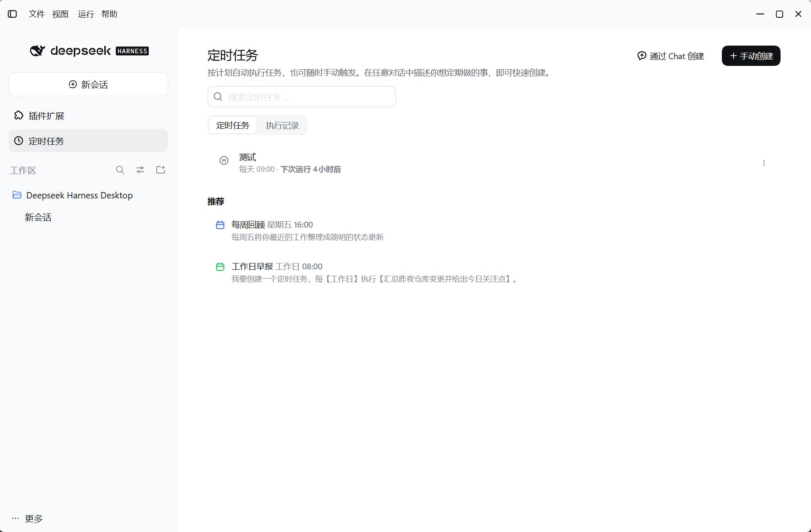
Task: Open 插件扩展 in the sidebar
Action: pyautogui.click(x=88, y=116)
